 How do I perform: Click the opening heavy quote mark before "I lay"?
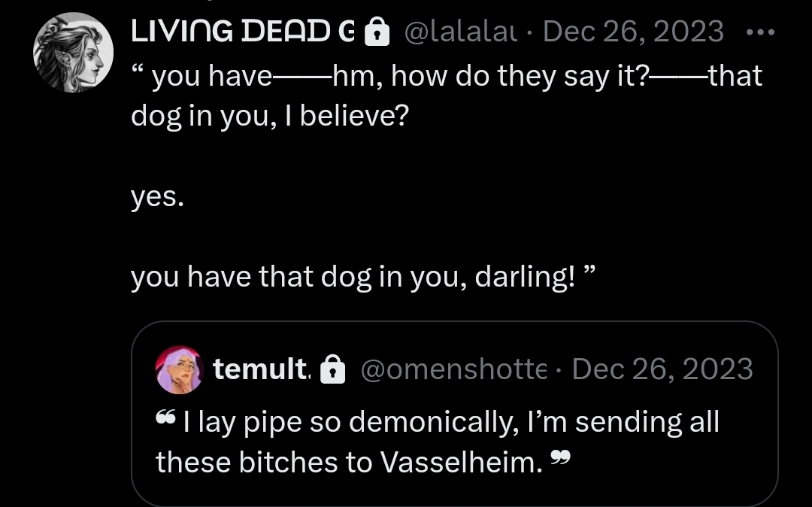coord(166,417)
